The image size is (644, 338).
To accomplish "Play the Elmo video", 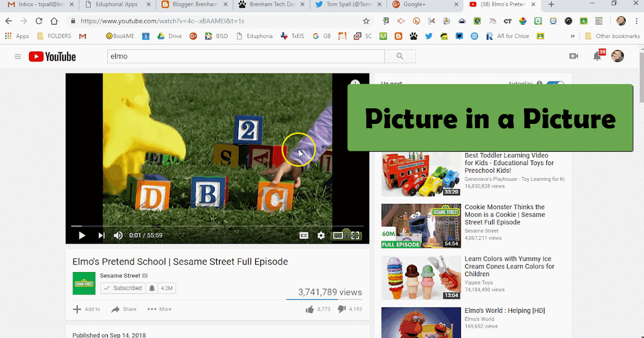I will [x=82, y=236].
